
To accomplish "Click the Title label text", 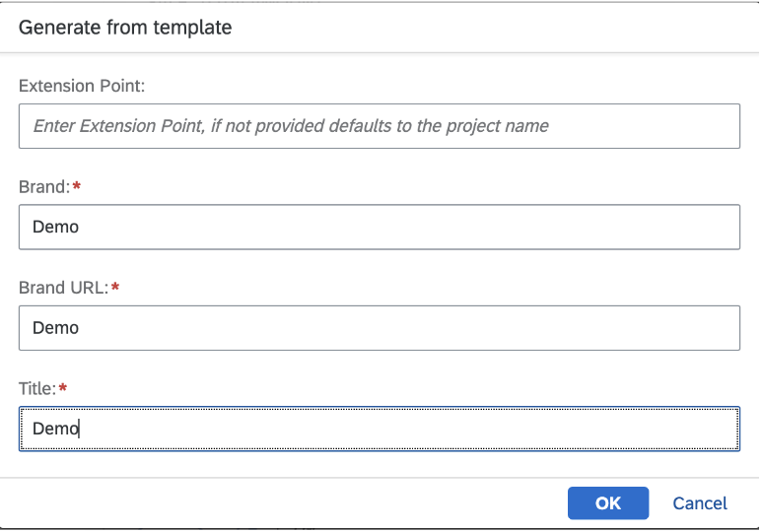I will coord(37,388).
